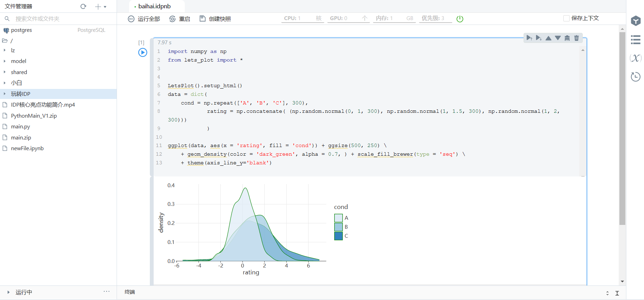The height and width of the screenshot is (300, 644).
Task: Click the code cell inner scroll up arrow
Action: [x=583, y=50]
